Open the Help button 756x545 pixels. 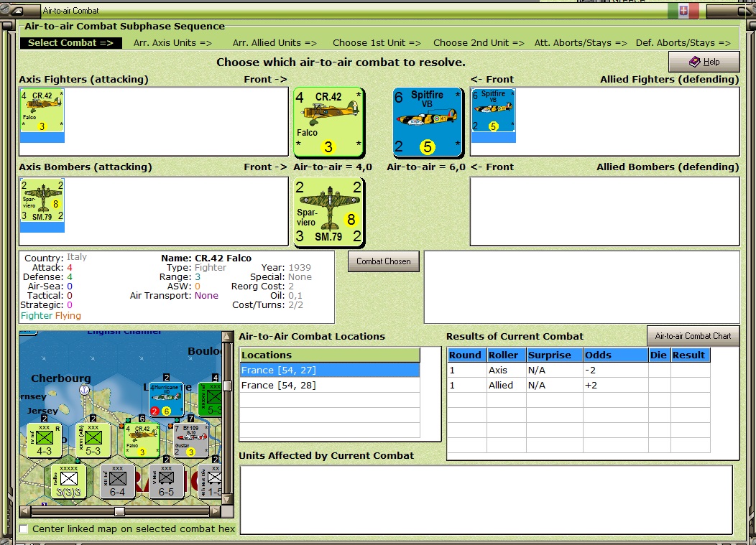704,62
